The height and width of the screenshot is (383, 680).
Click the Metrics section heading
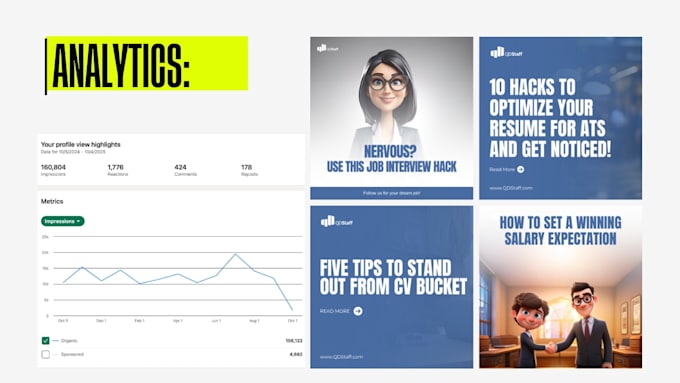[52, 201]
